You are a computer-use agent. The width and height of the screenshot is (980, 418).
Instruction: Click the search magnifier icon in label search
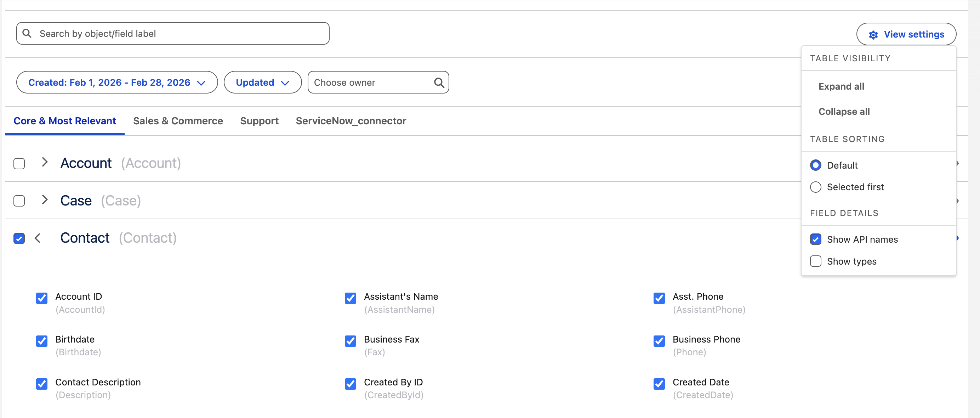(x=27, y=34)
